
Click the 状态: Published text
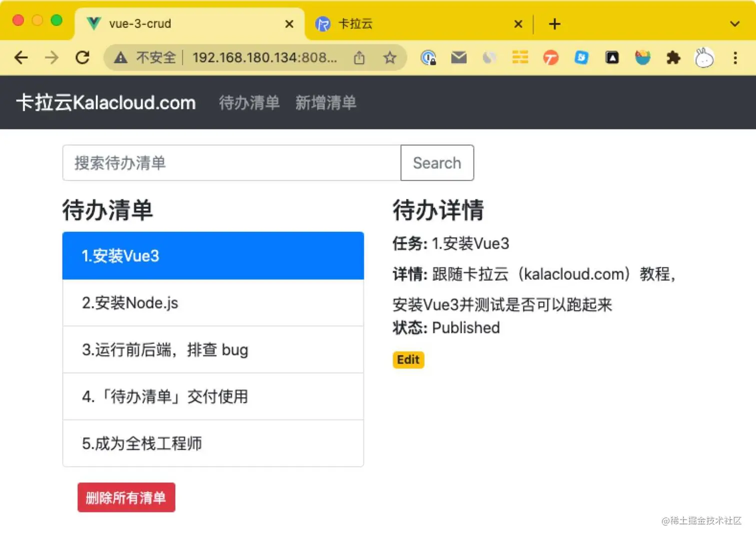tap(446, 328)
